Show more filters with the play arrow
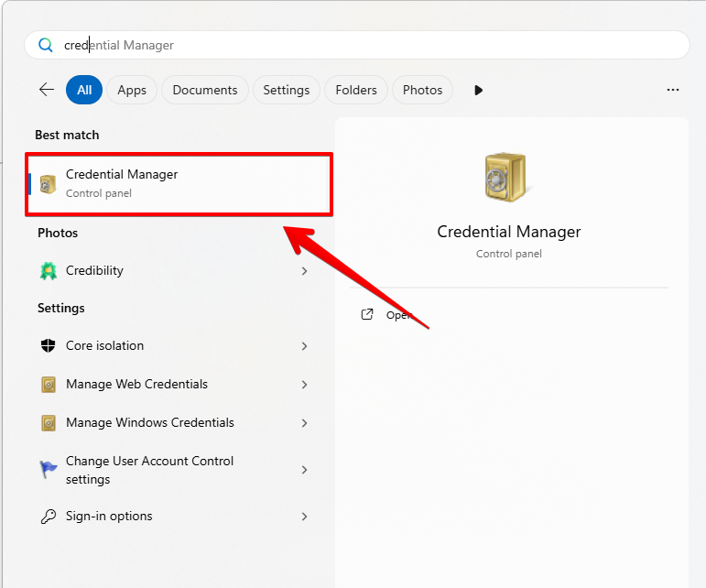This screenshot has width=706, height=588. tap(478, 90)
